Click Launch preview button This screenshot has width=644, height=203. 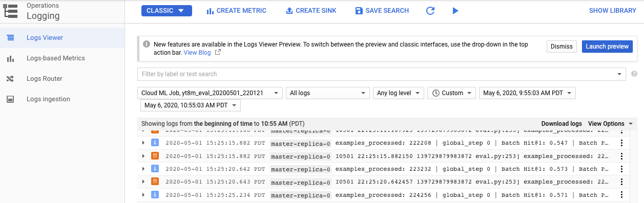(x=607, y=47)
